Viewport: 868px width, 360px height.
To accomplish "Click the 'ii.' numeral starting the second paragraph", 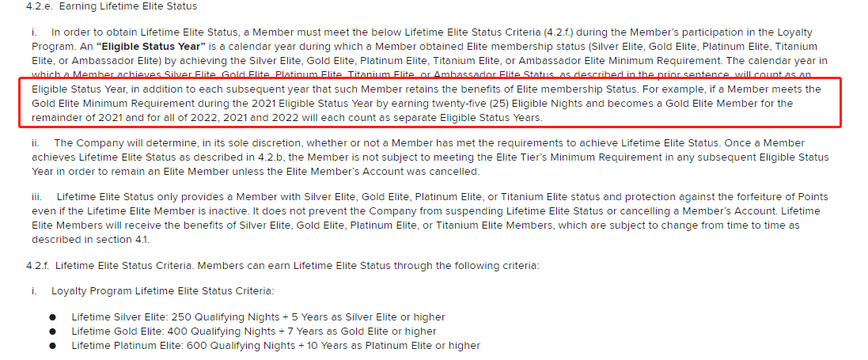I will [x=36, y=143].
